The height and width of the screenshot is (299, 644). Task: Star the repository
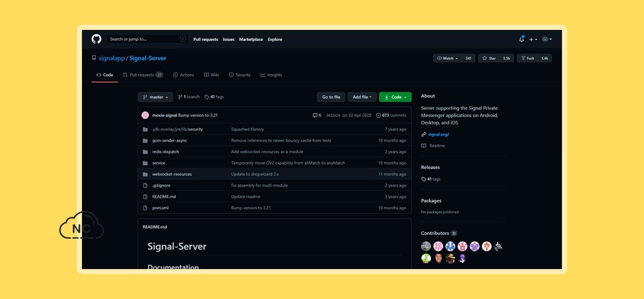(x=489, y=58)
